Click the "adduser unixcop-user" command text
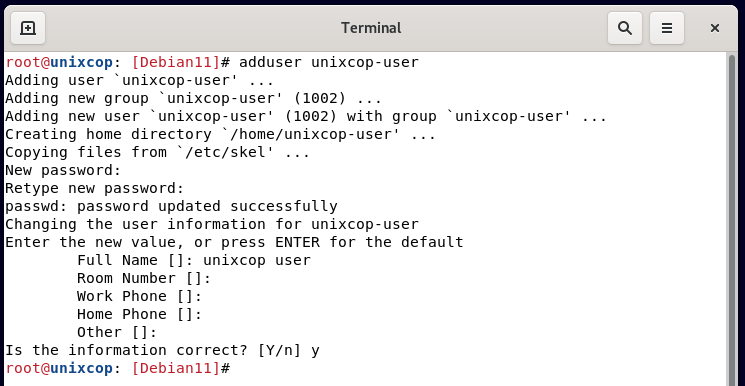 pos(329,62)
